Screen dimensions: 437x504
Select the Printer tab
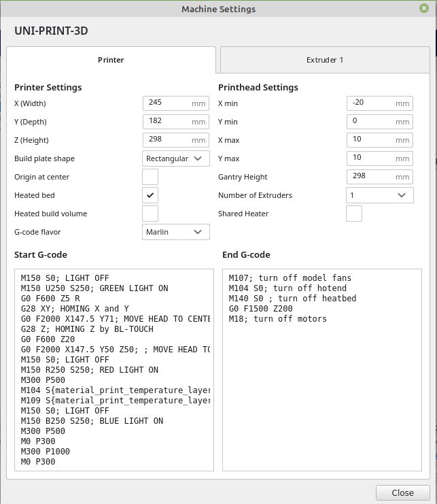coord(111,60)
